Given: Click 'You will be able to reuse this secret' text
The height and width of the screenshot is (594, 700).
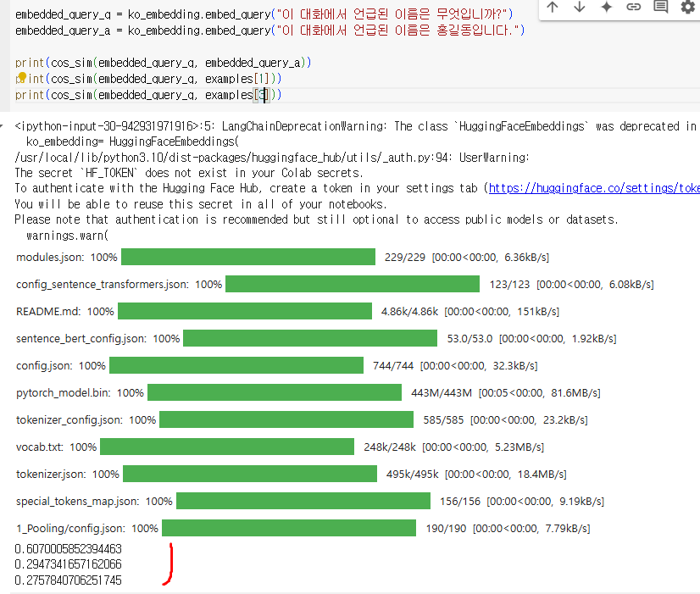Looking at the screenshot, I should click(201, 204).
